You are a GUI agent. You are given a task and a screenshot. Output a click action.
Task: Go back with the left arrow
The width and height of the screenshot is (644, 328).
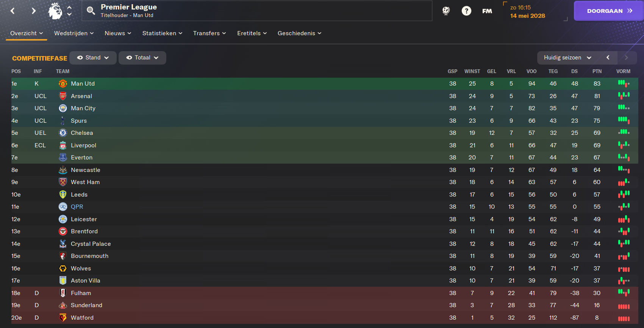pyautogui.click(x=13, y=11)
